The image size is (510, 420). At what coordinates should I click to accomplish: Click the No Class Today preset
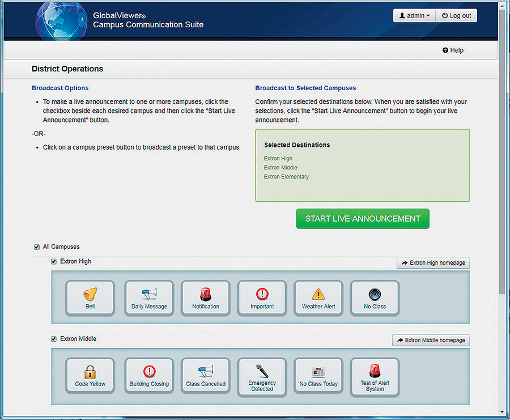click(x=318, y=375)
